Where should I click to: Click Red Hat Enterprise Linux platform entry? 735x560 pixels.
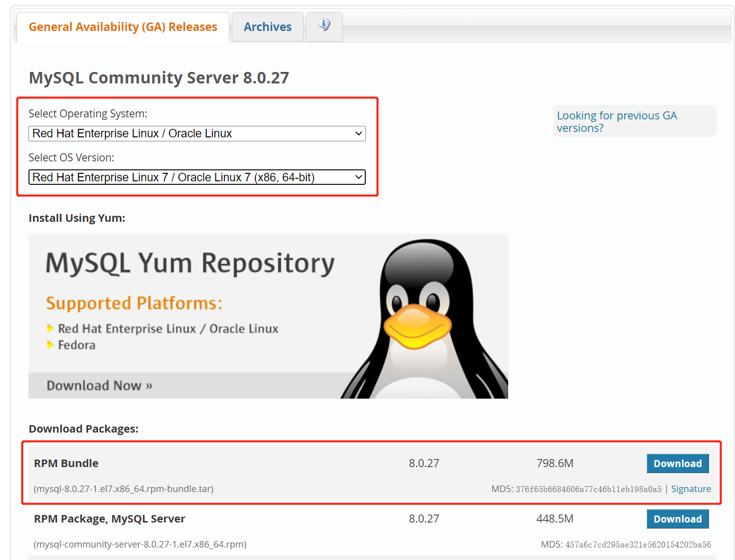click(168, 329)
